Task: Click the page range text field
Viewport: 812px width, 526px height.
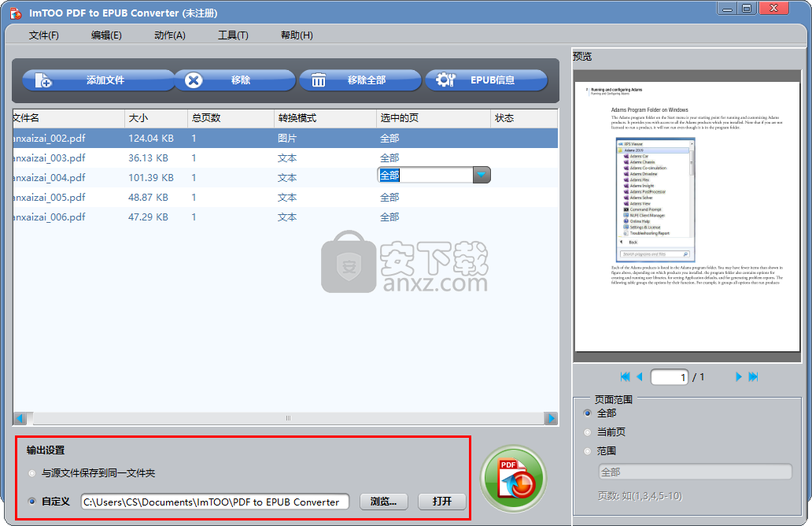Action: tap(695, 472)
